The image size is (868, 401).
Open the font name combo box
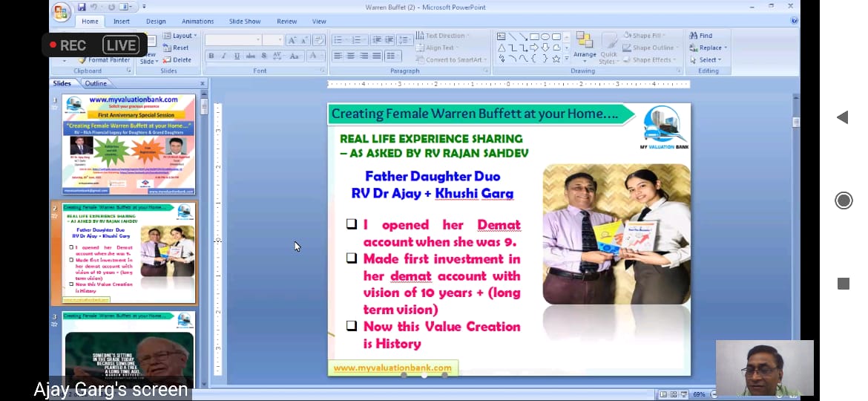233,40
